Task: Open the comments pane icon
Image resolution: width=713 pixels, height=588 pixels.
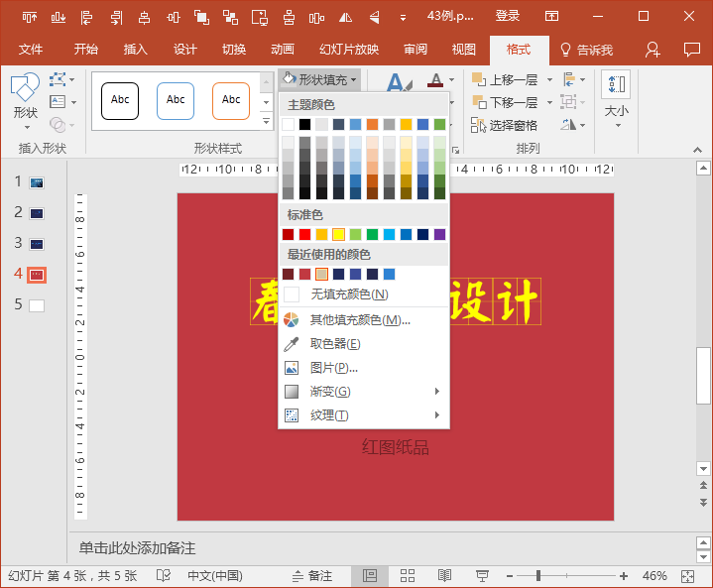Action: 691,50
